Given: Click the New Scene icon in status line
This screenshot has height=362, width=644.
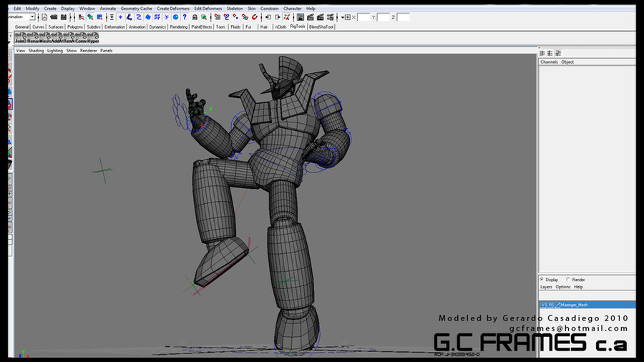Looking at the screenshot, I should click(44, 17).
